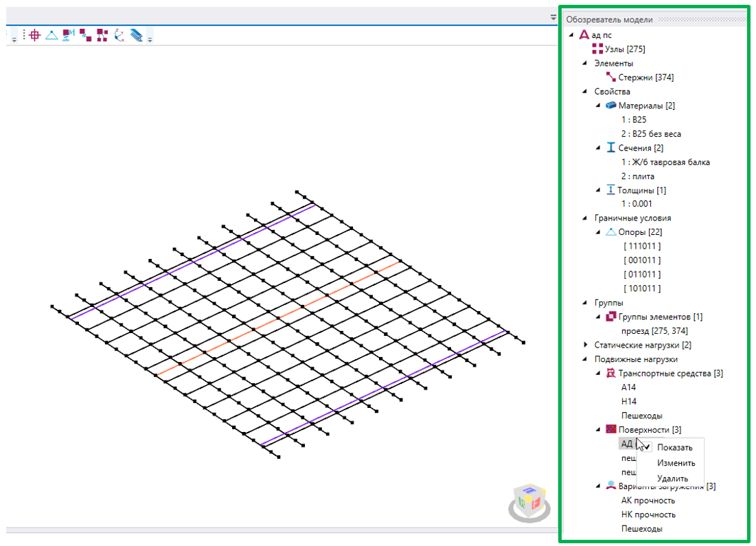This screenshot has width=756, height=546.
Task: Select vehicle 'H14'
Action: click(628, 401)
